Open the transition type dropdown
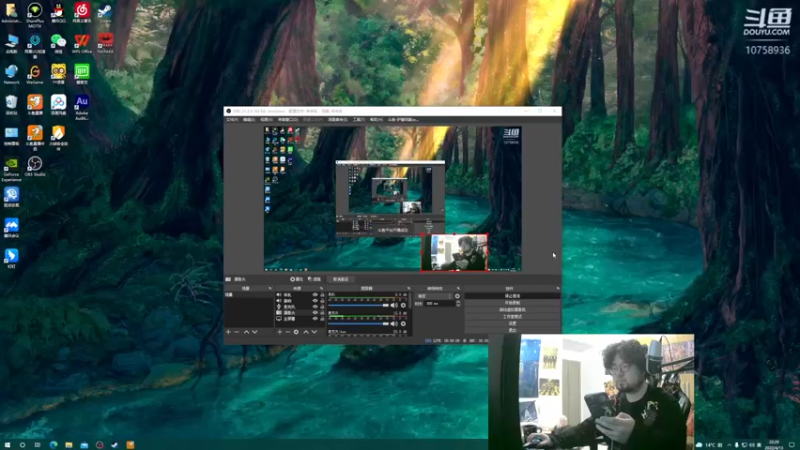Viewport: 800px width, 450px height. 435,296
